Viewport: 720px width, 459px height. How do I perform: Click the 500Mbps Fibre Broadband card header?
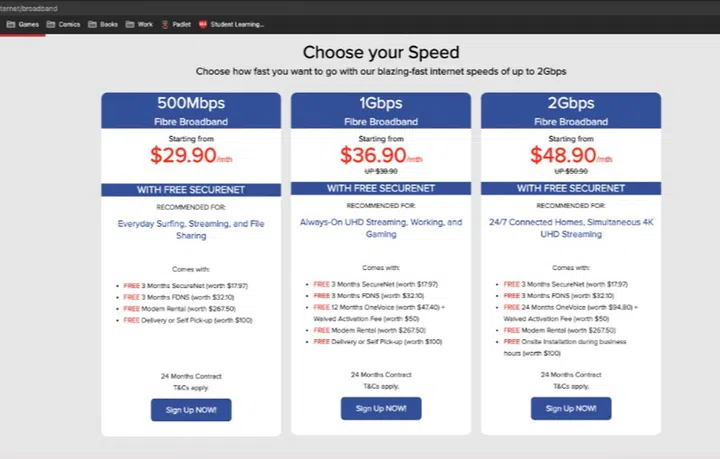pos(191,110)
